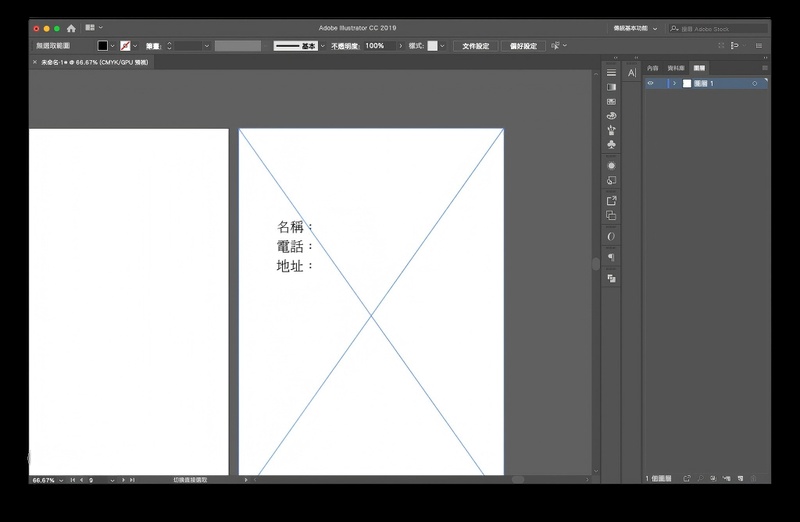Click the 偏好設定 preferences button

tap(523, 46)
